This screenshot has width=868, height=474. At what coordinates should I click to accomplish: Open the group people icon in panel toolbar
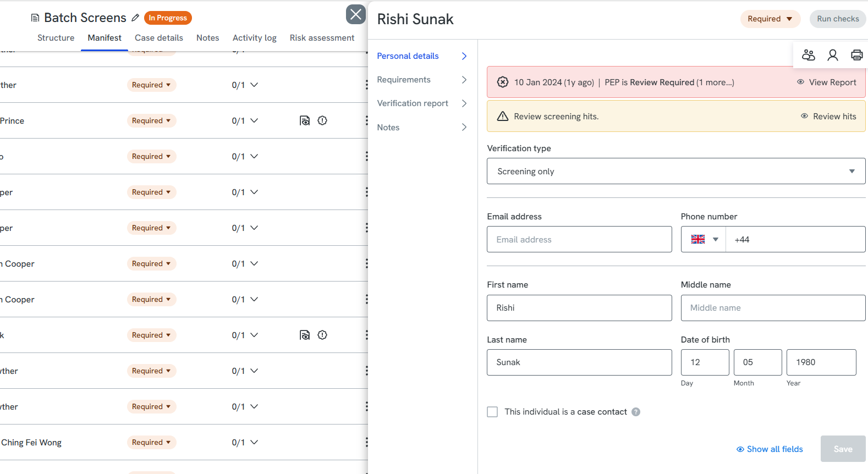pos(808,55)
